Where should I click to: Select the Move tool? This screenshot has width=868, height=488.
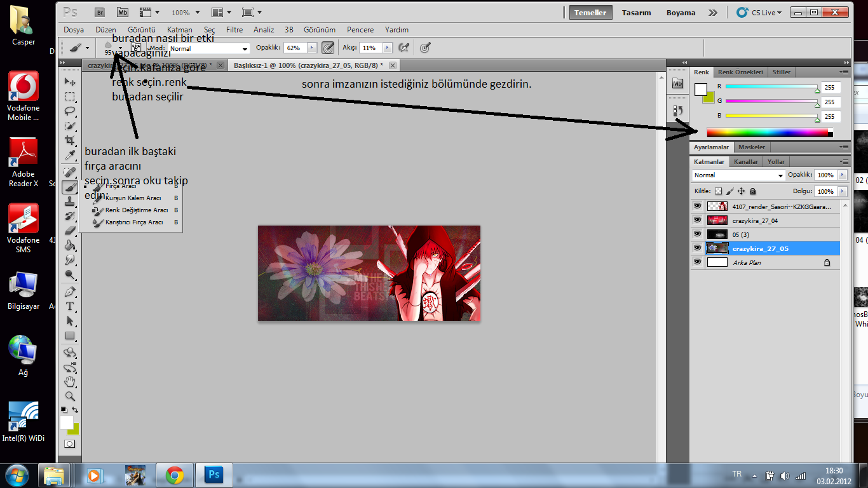coord(70,82)
